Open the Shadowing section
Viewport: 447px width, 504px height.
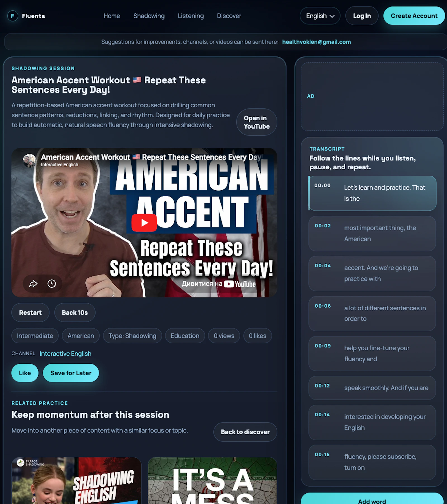click(149, 16)
